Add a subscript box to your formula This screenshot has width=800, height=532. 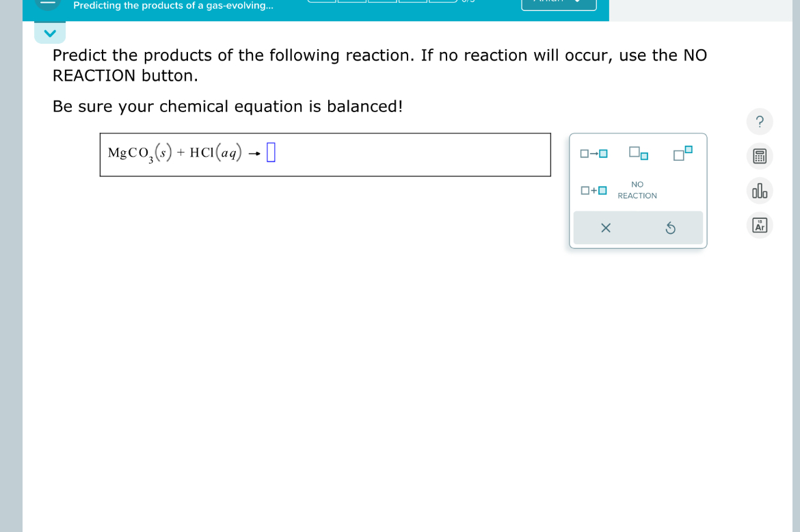[x=638, y=153]
